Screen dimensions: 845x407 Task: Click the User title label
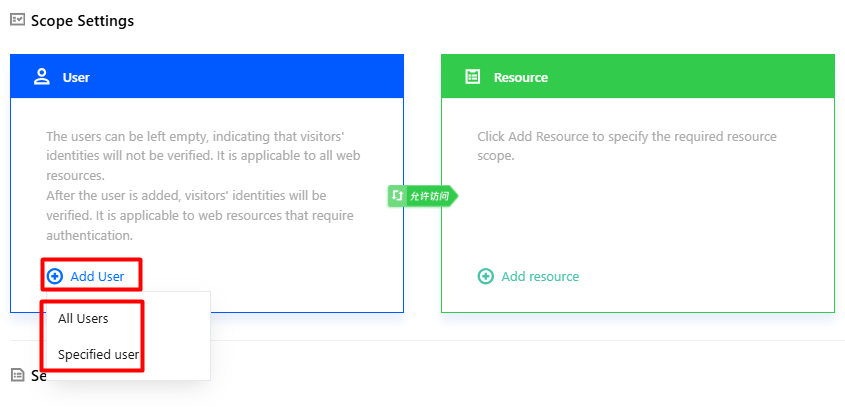[76, 77]
